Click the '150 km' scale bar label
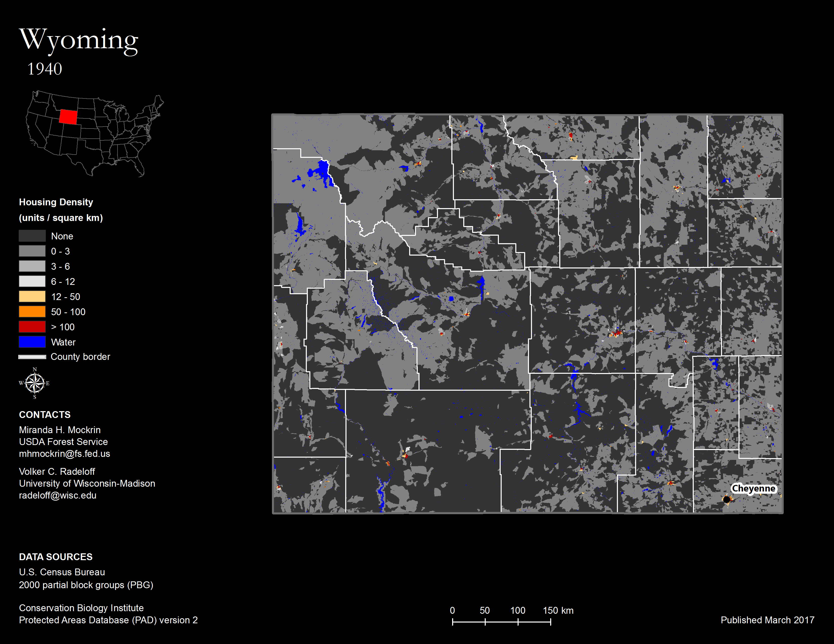Image resolution: width=834 pixels, height=644 pixels. [x=558, y=610]
